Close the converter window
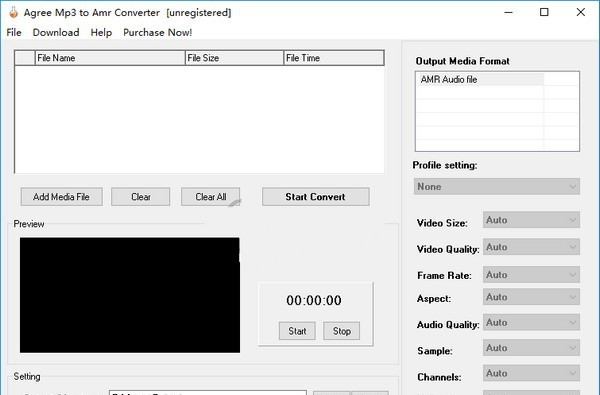The height and width of the screenshot is (395, 600). [x=580, y=12]
